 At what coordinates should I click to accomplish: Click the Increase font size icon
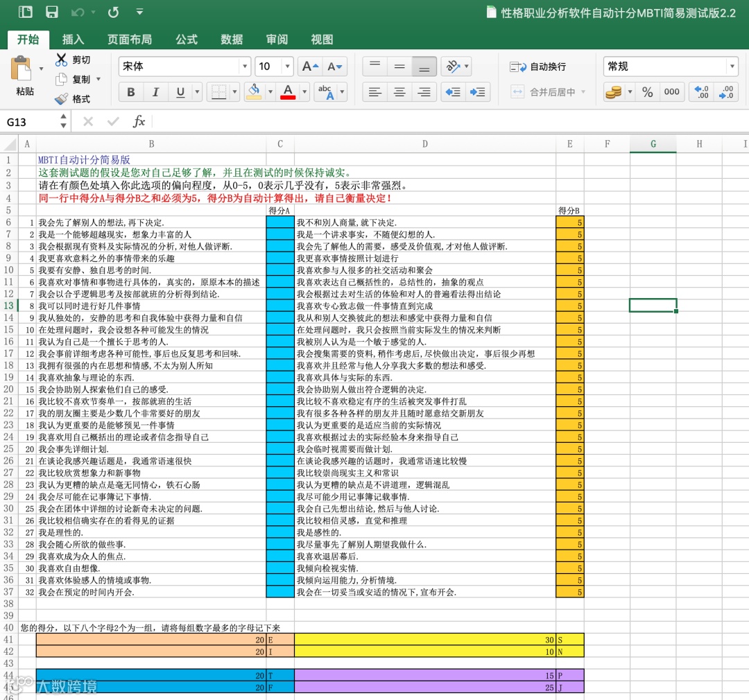tap(310, 67)
